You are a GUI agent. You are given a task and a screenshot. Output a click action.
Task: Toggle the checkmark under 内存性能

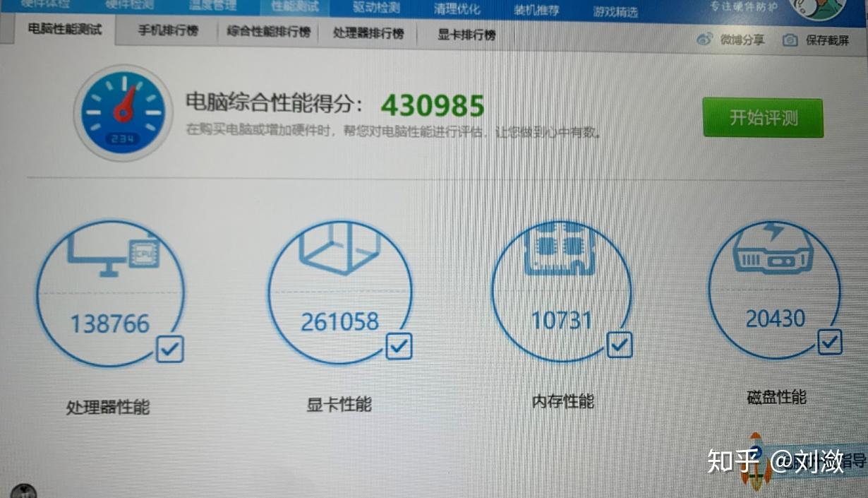click(x=620, y=345)
